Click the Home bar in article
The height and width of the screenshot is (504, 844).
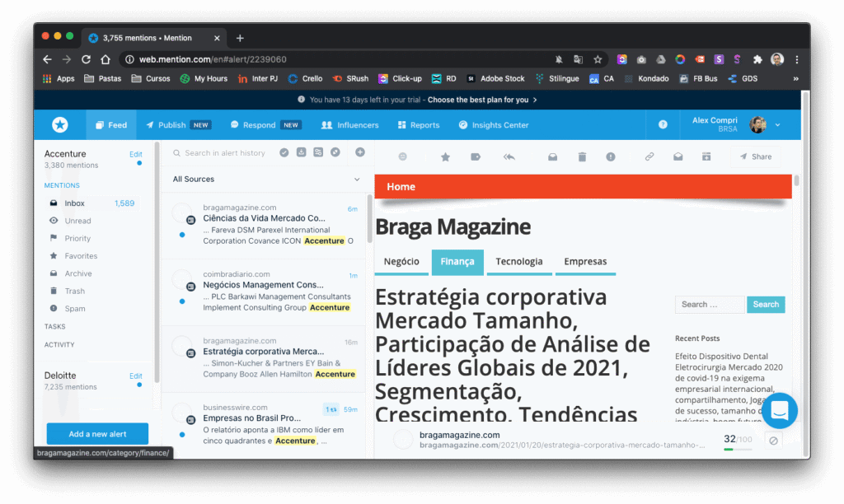click(x=583, y=187)
